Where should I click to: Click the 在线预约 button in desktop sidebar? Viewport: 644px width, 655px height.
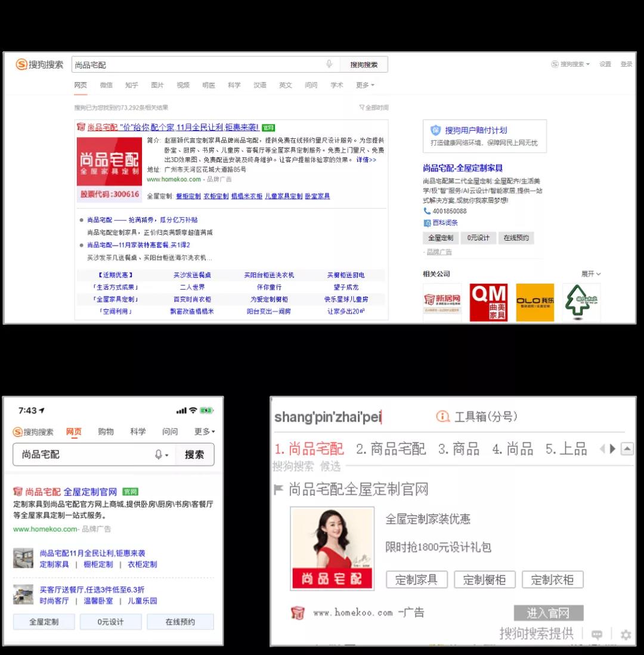[x=516, y=238]
